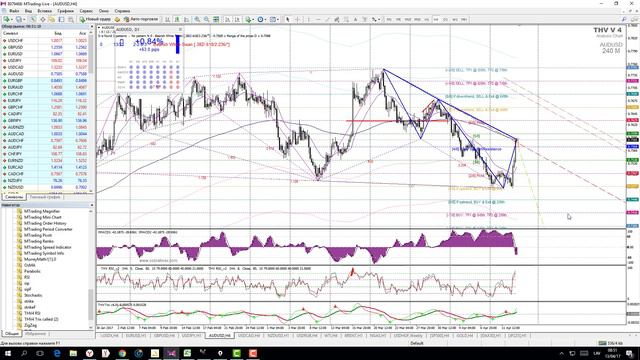Image resolution: width=640 pixels, height=360 pixels.
Task: Toggle the Navigator panel toolbar icon
Action: [52, 19]
